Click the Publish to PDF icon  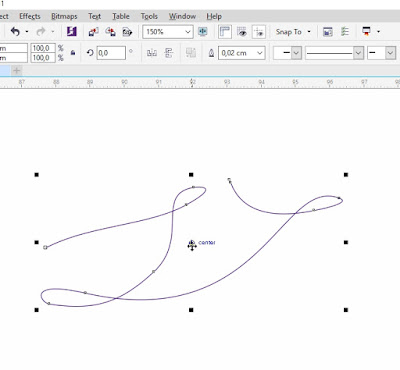[x=127, y=32]
